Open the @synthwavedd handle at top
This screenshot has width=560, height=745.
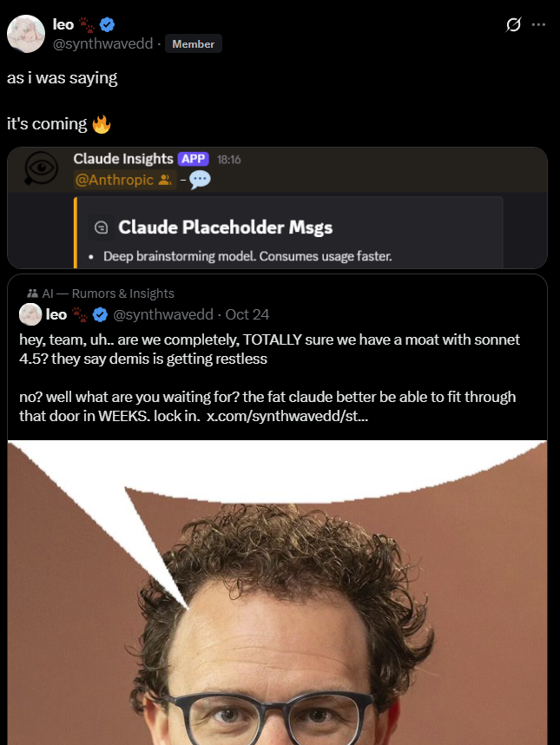pos(102,43)
